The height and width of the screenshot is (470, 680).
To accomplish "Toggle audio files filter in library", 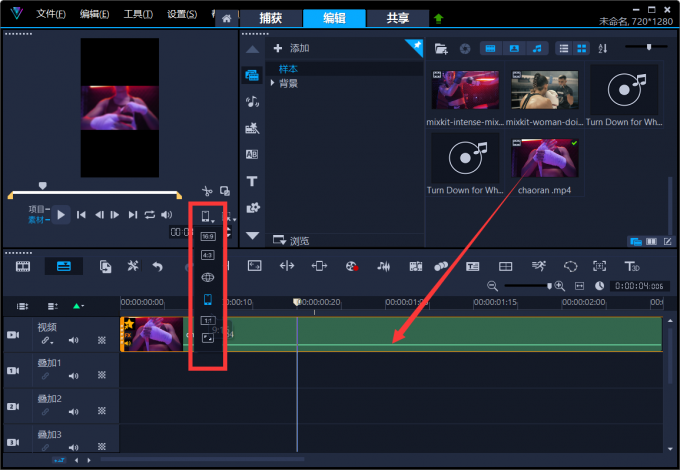I will tap(537, 49).
